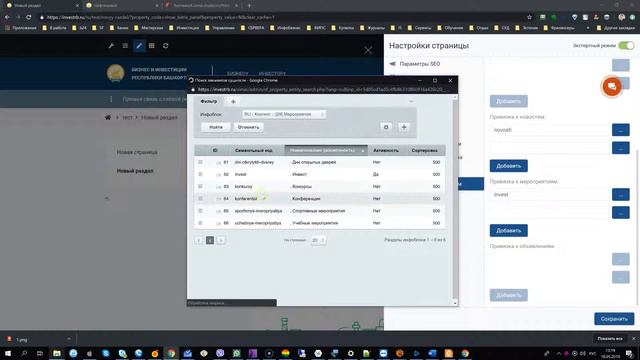
Task: Click the Найти button in the filter
Action: pyautogui.click(x=216, y=127)
